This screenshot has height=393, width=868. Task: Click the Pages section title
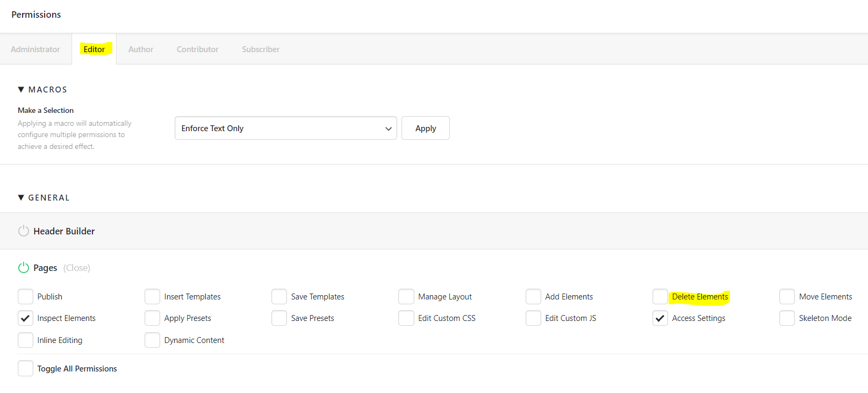[45, 268]
